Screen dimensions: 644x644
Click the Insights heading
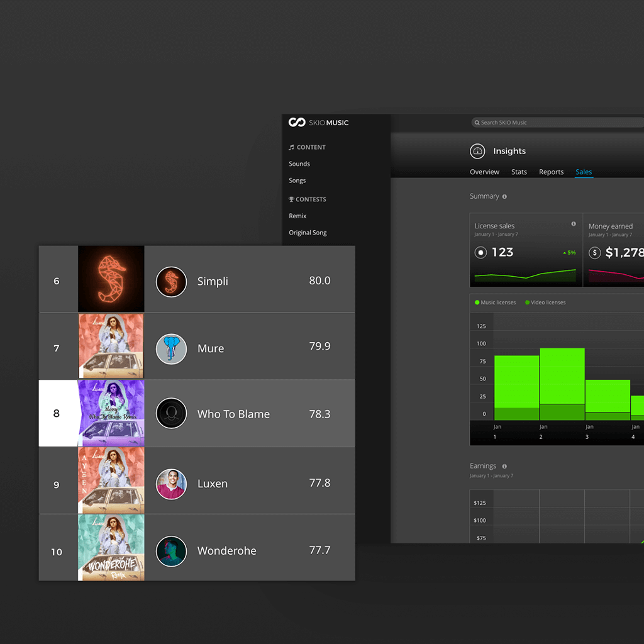tap(509, 151)
